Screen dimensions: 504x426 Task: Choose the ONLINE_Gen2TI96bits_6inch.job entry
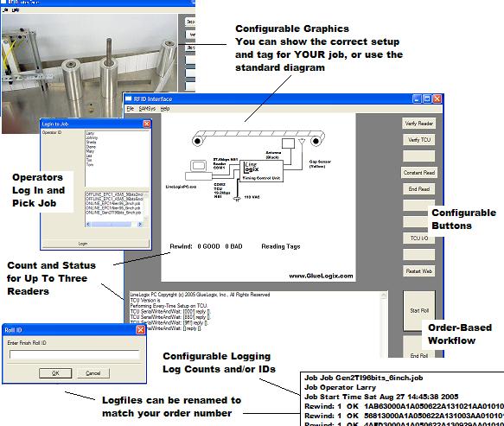113,213
